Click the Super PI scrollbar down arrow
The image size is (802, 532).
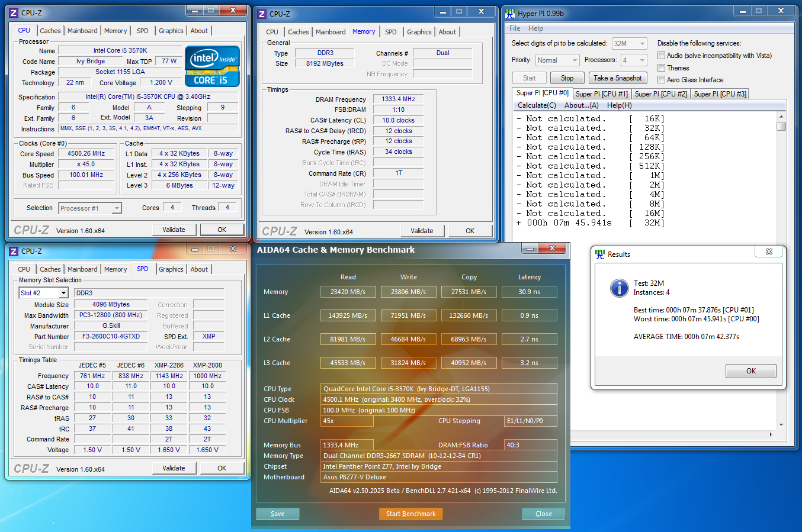coord(781,424)
